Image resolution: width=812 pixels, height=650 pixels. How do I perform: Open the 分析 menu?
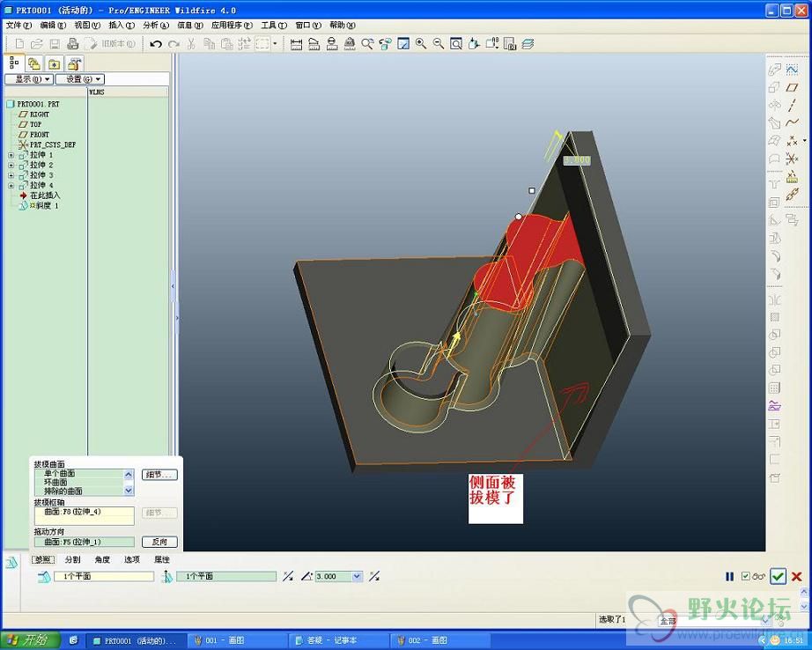155,25
